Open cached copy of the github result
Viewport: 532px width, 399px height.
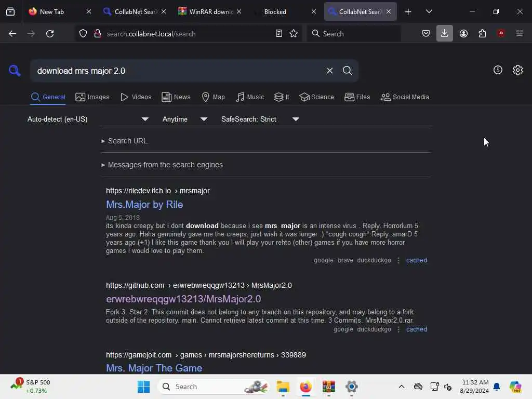[x=417, y=329]
